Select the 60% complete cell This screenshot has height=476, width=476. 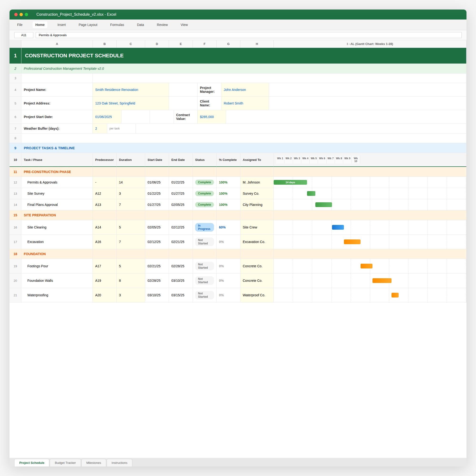pos(228,227)
